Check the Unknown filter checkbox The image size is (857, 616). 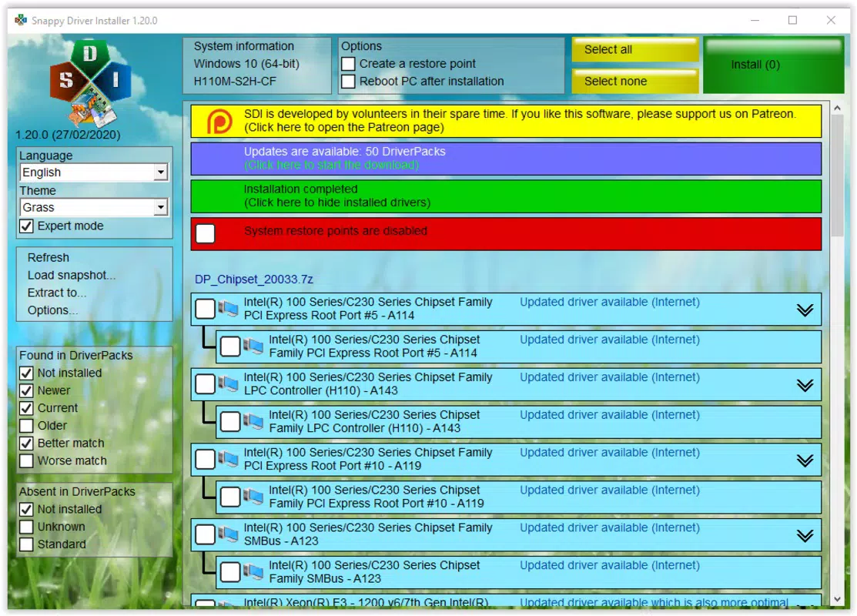point(26,527)
